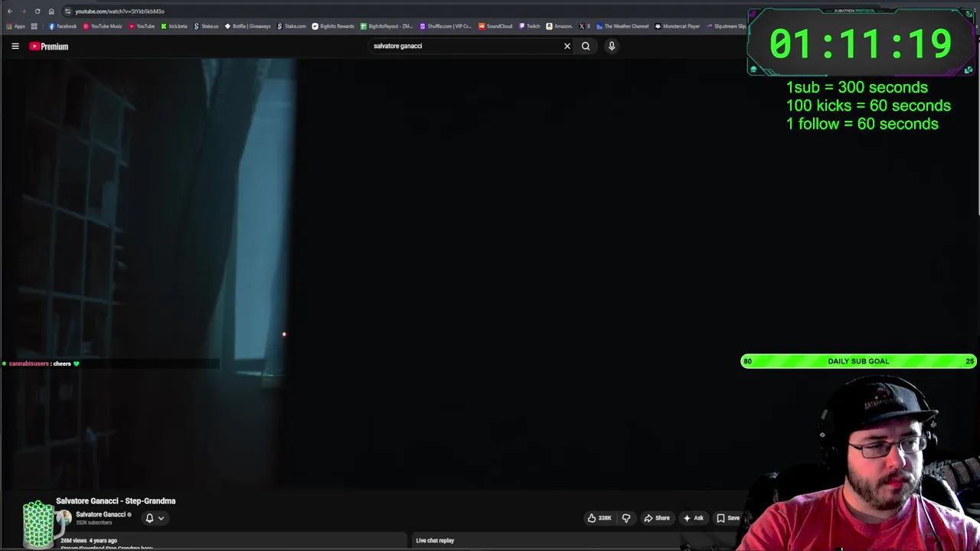Open the YouTube bookmark
Screen dimensions: 980x551
click(142, 26)
